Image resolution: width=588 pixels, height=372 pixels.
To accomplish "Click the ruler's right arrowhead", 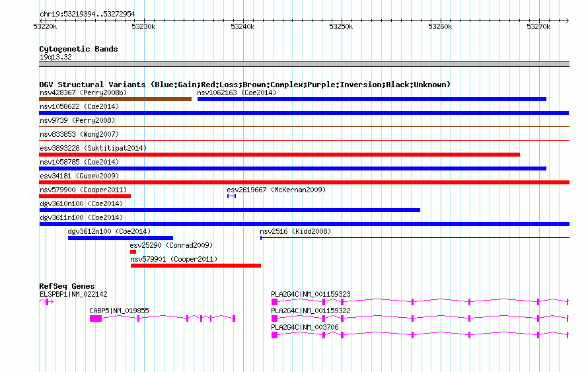I will point(568,20).
